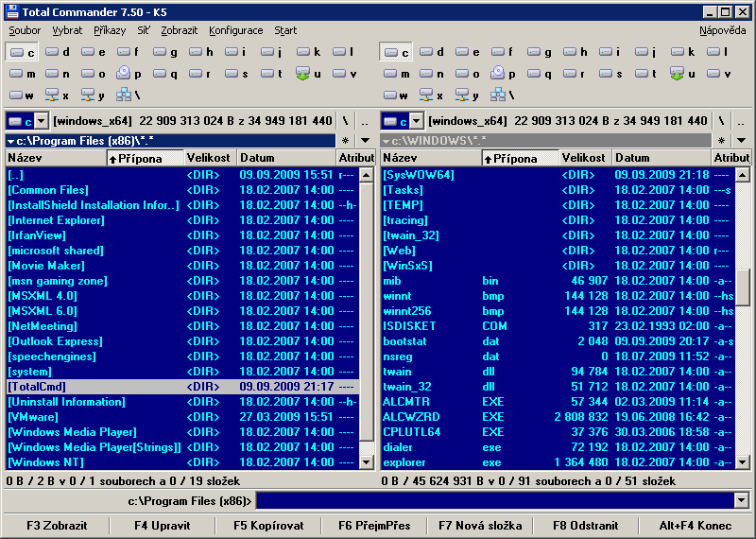Click F6 PřejmPřes button
The height and width of the screenshot is (539, 756).
coord(374,526)
